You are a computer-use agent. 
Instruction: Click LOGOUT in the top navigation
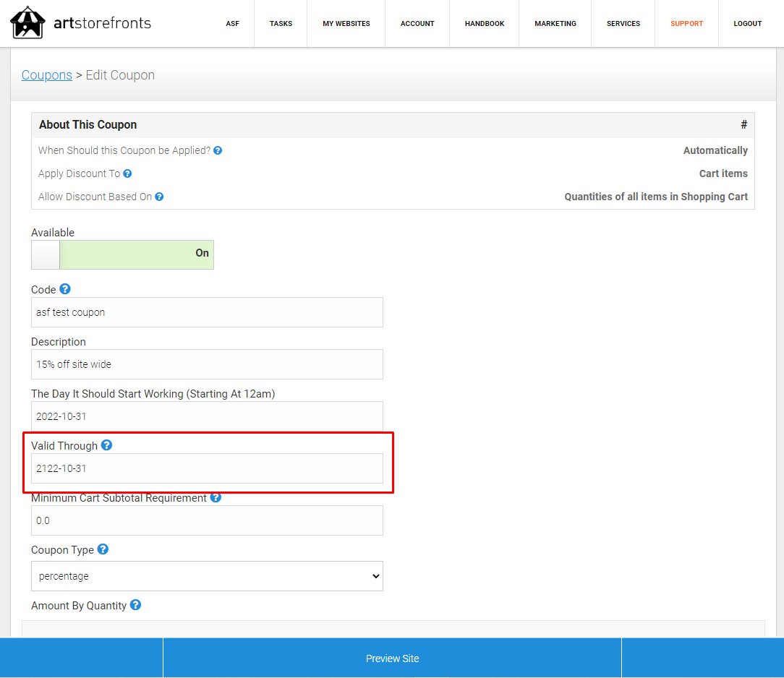tap(748, 23)
